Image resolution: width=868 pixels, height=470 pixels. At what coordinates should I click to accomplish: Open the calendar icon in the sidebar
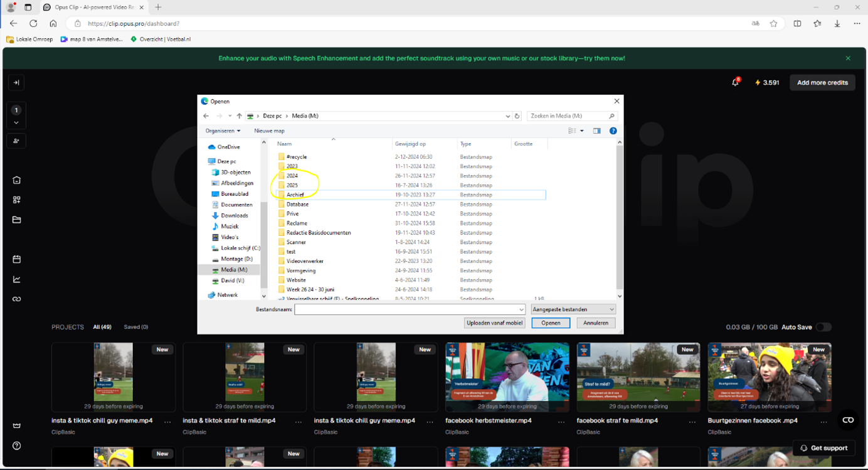pos(16,259)
